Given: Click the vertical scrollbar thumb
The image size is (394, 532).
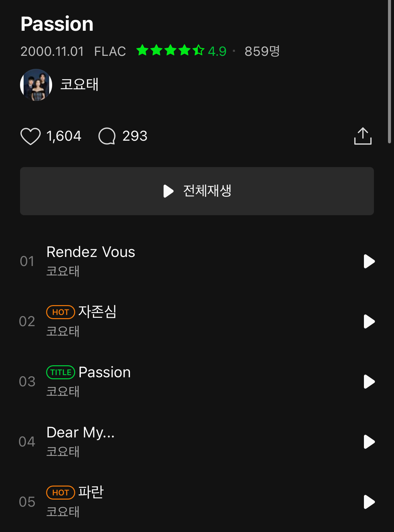Looking at the screenshot, I should tap(389, 72).
